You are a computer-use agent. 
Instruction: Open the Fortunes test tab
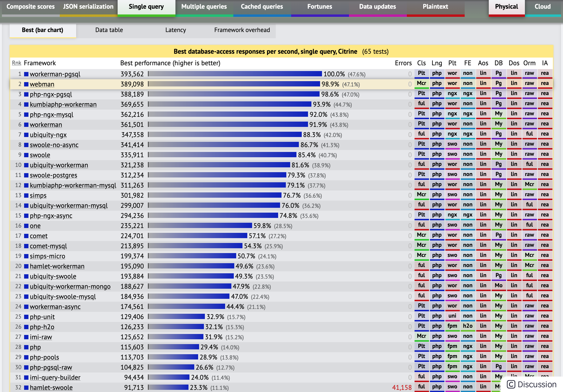[x=320, y=7]
